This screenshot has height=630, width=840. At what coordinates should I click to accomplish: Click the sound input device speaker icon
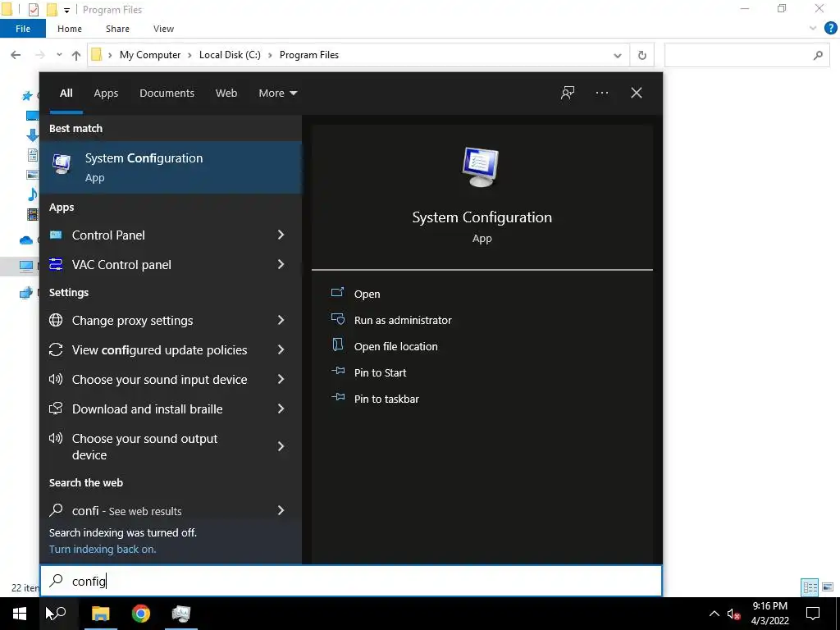point(56,379)
